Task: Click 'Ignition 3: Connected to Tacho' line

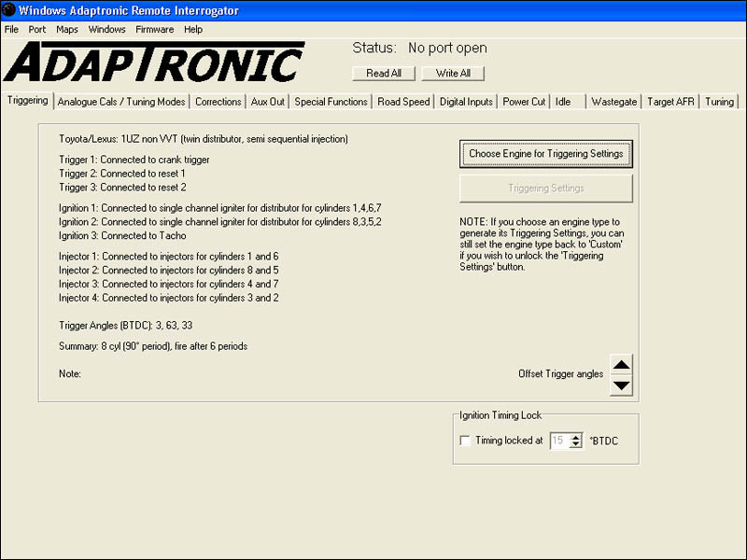Action: click(122, 236)
